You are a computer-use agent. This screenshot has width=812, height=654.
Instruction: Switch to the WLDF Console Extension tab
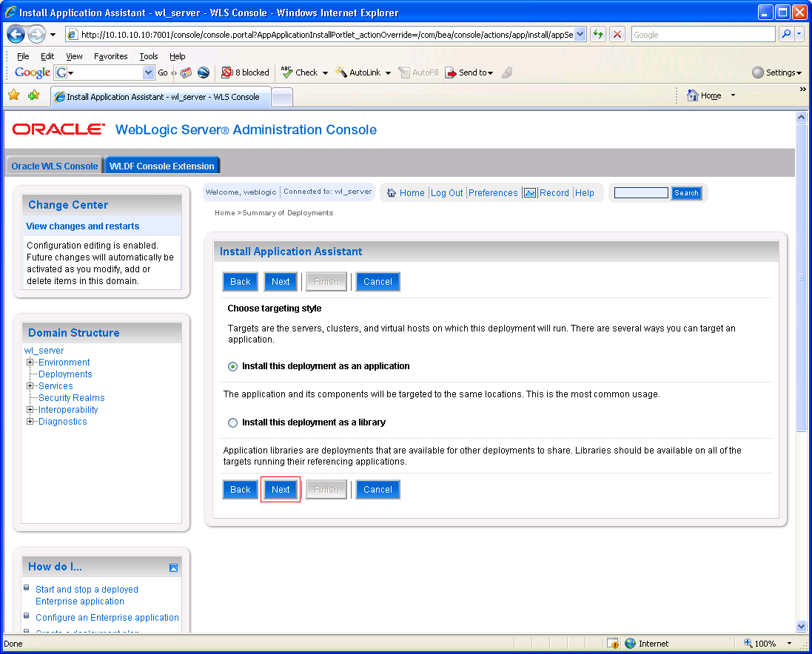pos(162,166)
